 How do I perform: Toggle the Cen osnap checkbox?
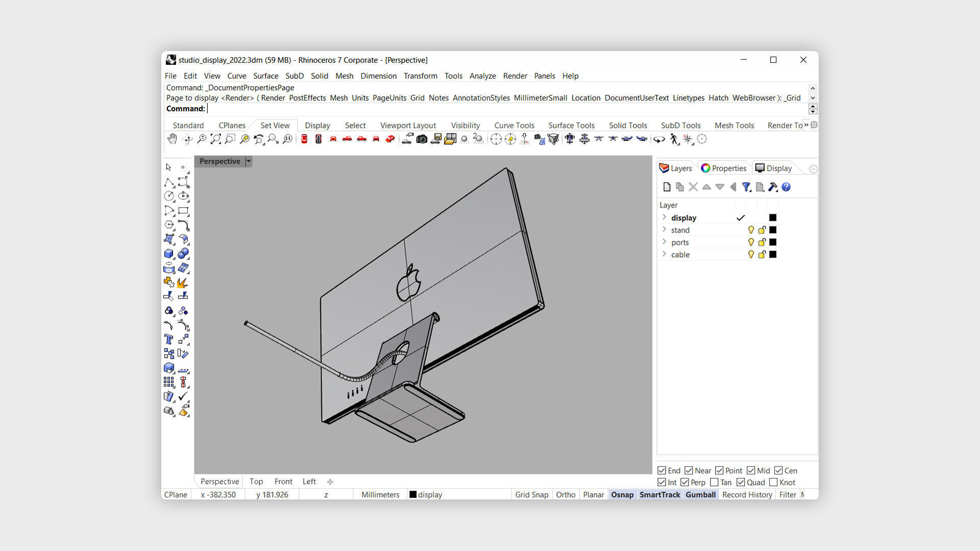click(778, 470)
